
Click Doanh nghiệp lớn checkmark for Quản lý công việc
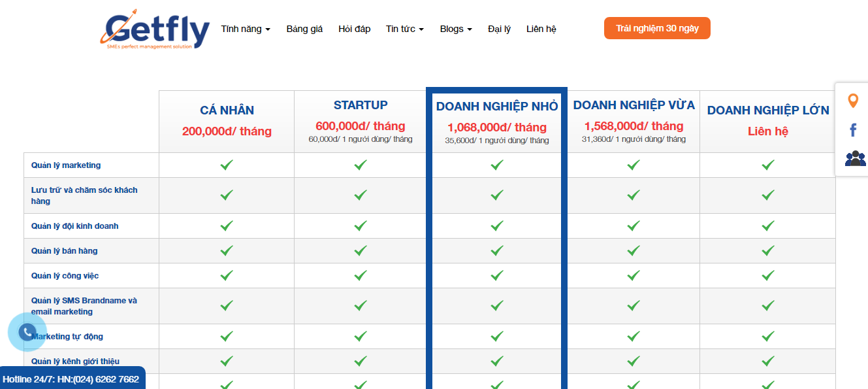tap(768, 275)
